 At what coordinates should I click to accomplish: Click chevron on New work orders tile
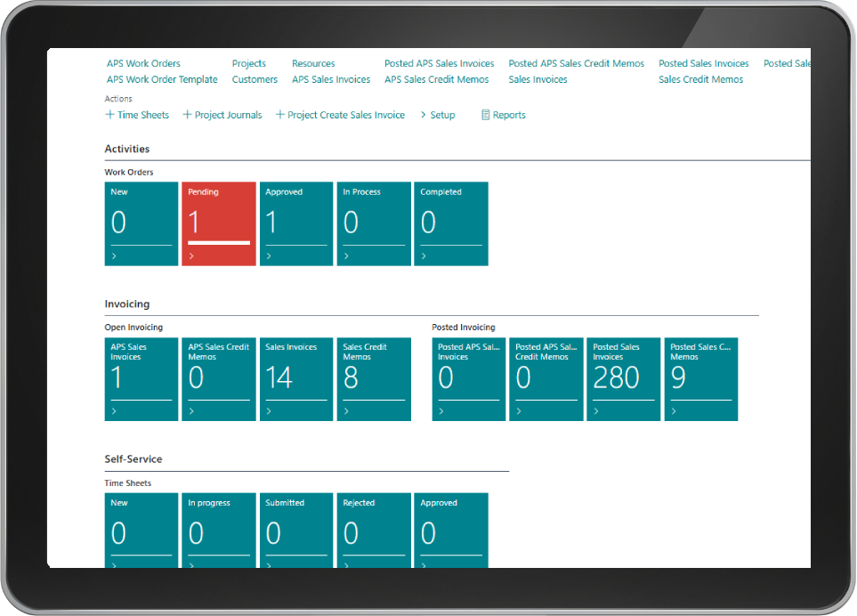(114, 255)
